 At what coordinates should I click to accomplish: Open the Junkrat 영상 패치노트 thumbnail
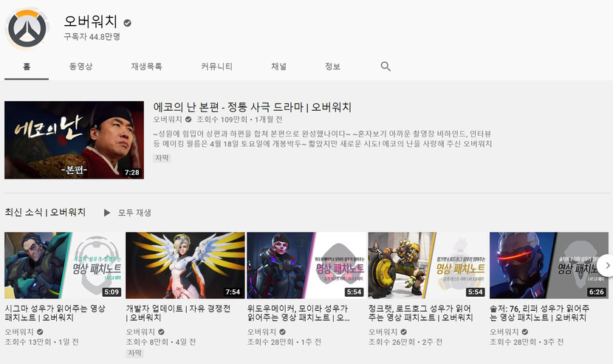coord(428,266)
